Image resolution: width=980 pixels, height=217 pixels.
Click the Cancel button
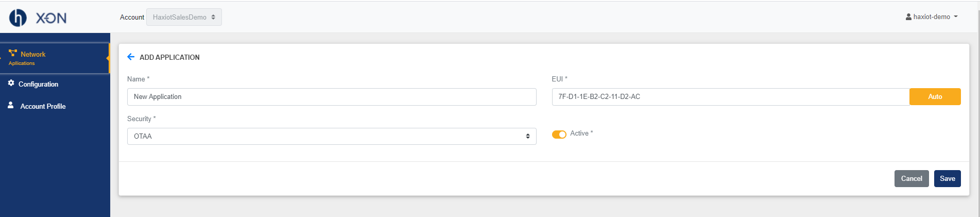coord(912,179)
